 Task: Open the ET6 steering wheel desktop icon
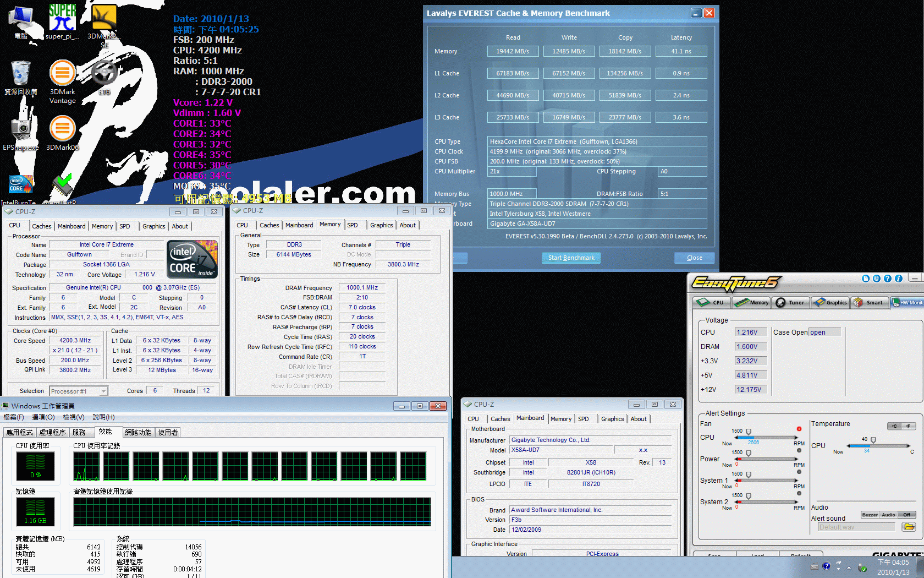point(105,78)
